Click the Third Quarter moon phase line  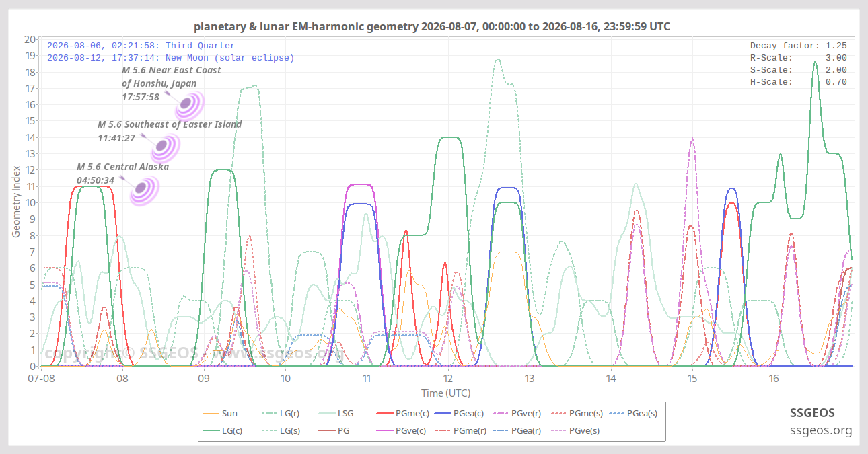pyautogui.click(x=141, y=46)
